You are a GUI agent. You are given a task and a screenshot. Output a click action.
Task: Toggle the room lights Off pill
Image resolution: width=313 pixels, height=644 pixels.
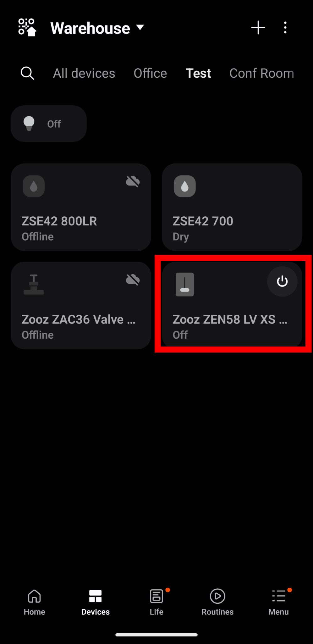49,124
